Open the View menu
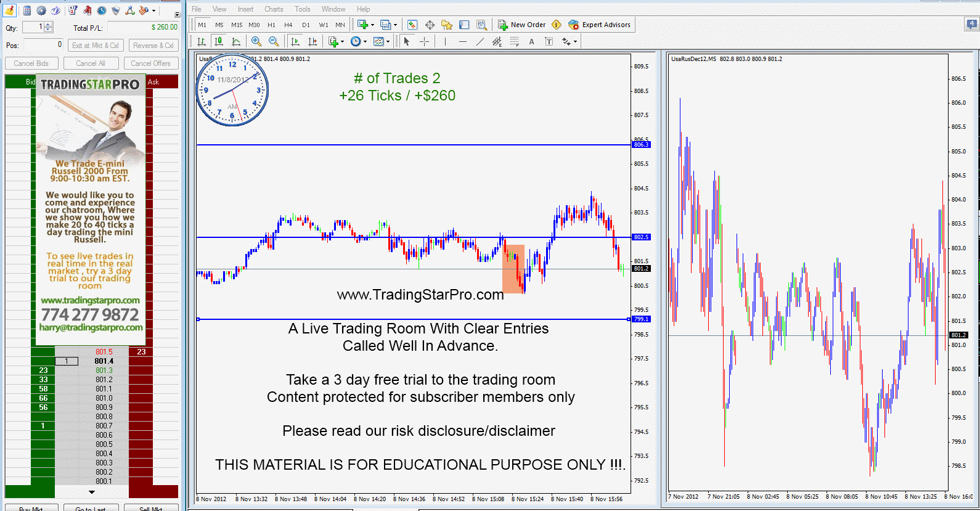980x511 pixels. pos(219,9)
